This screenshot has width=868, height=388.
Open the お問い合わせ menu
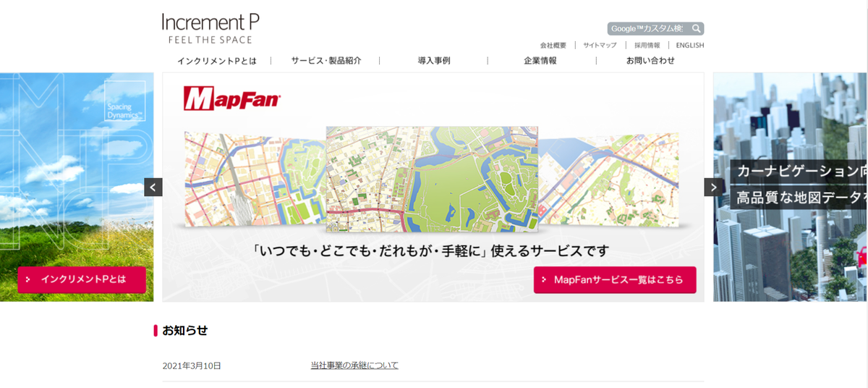650,61
